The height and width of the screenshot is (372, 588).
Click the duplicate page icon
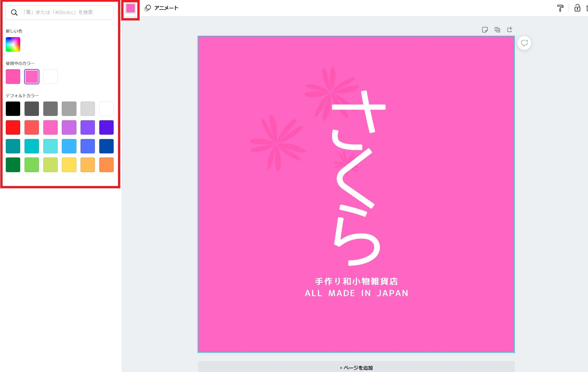point(497,30)
